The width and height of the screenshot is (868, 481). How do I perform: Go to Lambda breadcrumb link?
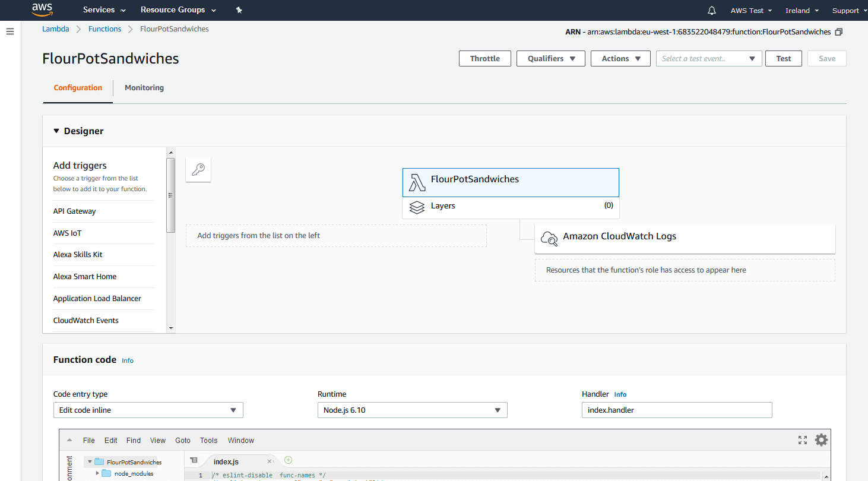coord(55,29)
